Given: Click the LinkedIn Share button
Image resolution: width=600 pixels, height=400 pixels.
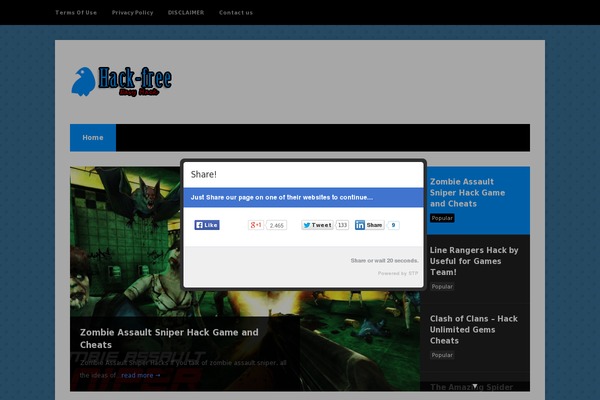Looking at the screenshot, I should [x=369, y=225].
